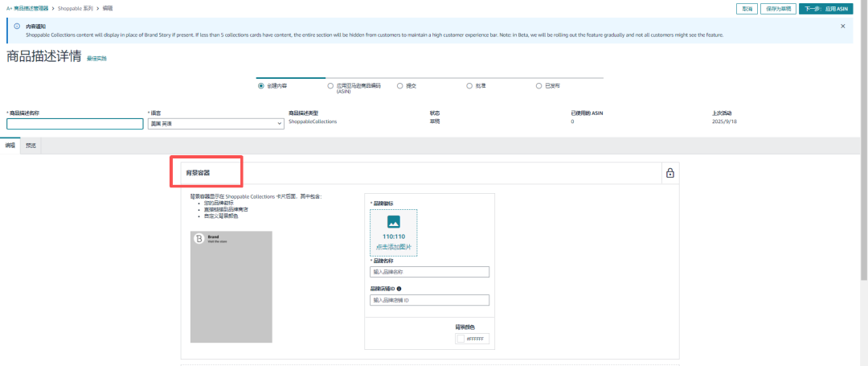Image resolution: width=868 pixels, height=366 pixels.
Task: Open the 背景颜色 white color swatch
Action: [x=461, y=339]
